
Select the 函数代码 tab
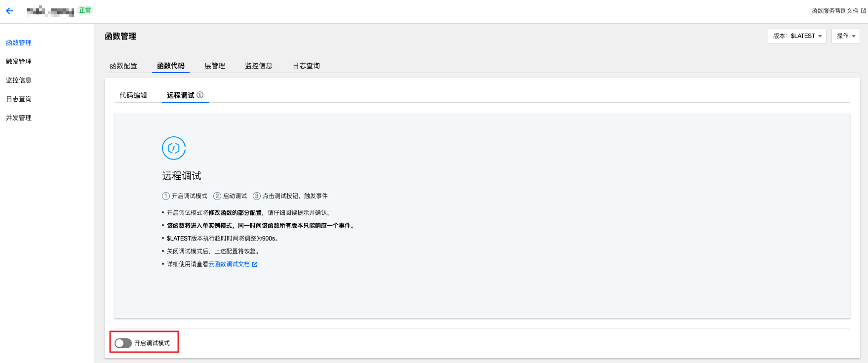171,66
